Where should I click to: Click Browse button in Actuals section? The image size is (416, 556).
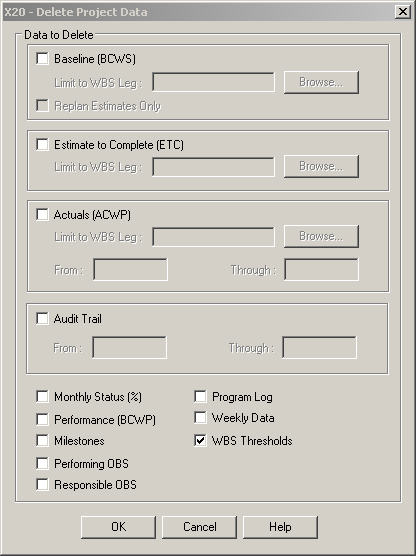[x=321, y=237]
